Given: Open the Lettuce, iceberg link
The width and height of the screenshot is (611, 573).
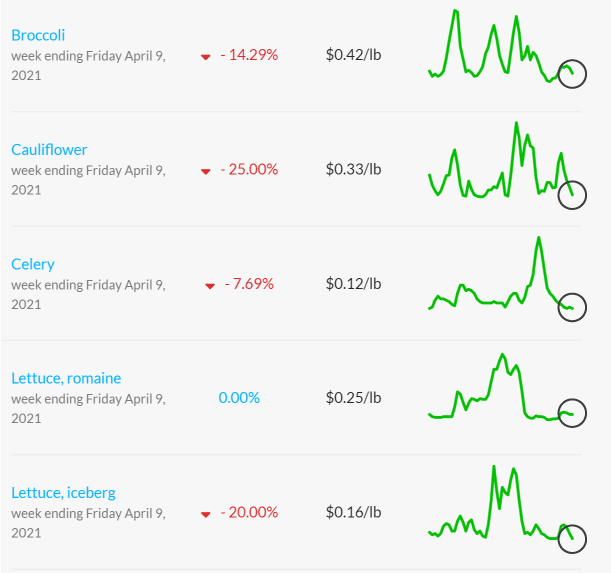Looking at the screenshot, I should pos(64,493).
